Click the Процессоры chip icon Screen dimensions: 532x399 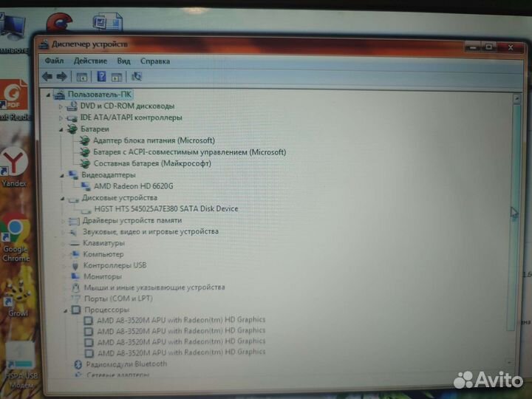(x=76, y=310)
